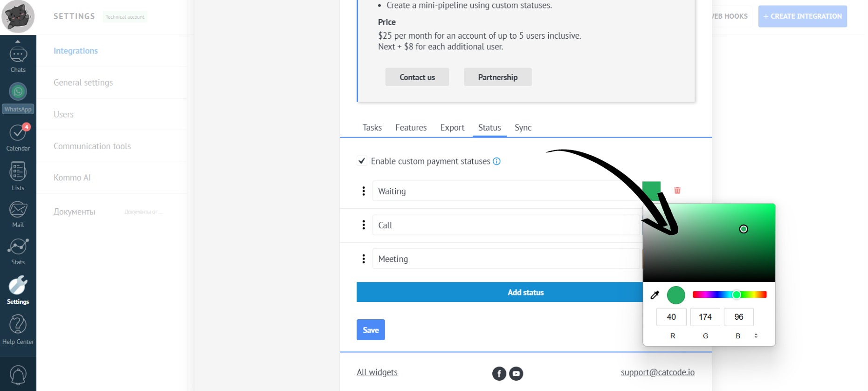Open the support@catcode.io email link
The width and height of the screenshot is (868, 391).
pos(657,372)
